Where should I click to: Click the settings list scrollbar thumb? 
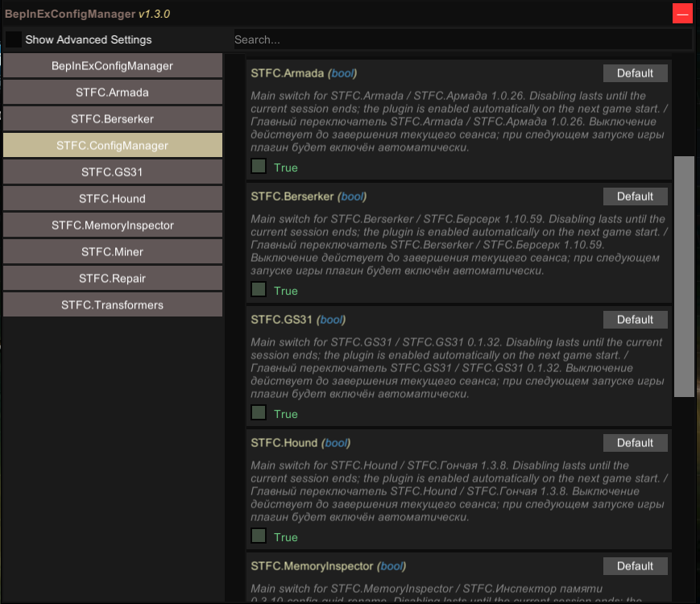click(684, 276)
